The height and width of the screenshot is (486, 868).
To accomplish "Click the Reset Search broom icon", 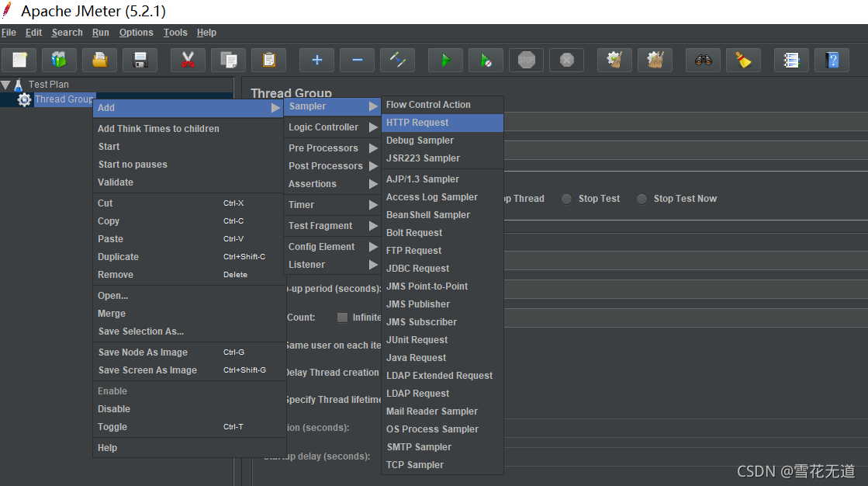I will 743,60.
